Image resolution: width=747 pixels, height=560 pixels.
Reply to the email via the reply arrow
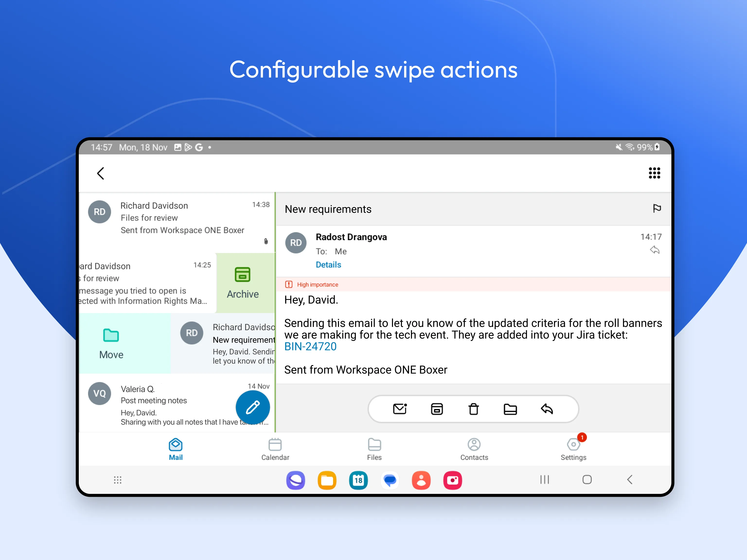[x=547, y=409]
